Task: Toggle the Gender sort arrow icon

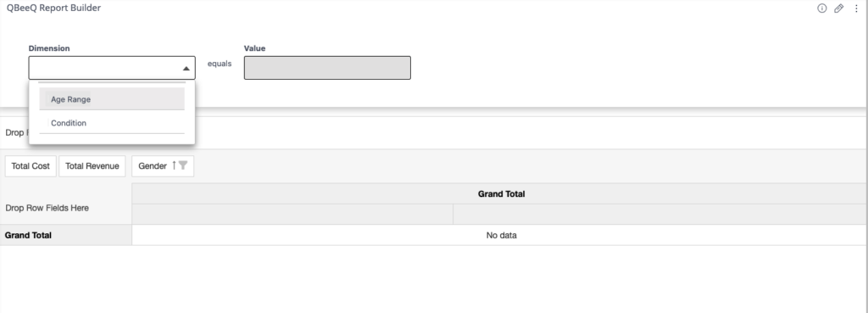Action: pyautogui.click(x=174, y=165)
